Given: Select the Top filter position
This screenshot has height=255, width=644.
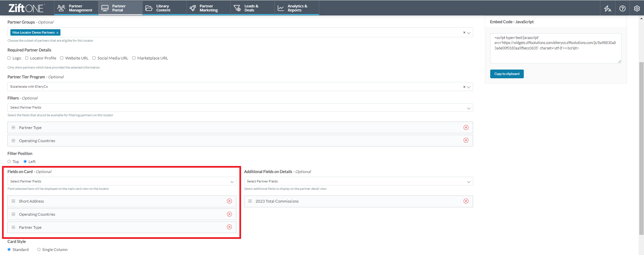Looking at the screenshot, I should pos(9,162).
